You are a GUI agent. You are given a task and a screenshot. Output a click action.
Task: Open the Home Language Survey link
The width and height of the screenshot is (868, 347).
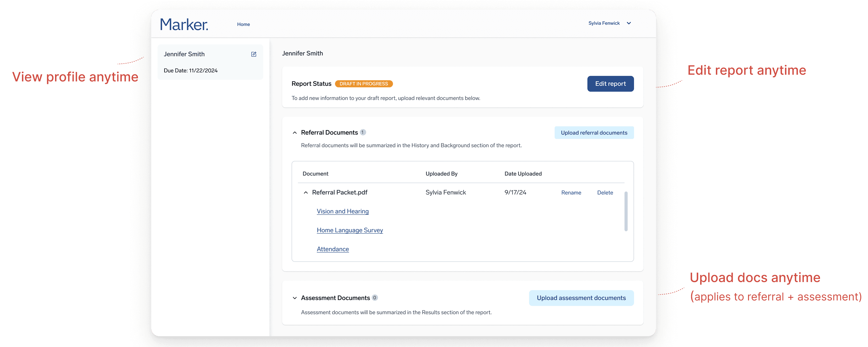pyautogui.click(x=349, y=230)
